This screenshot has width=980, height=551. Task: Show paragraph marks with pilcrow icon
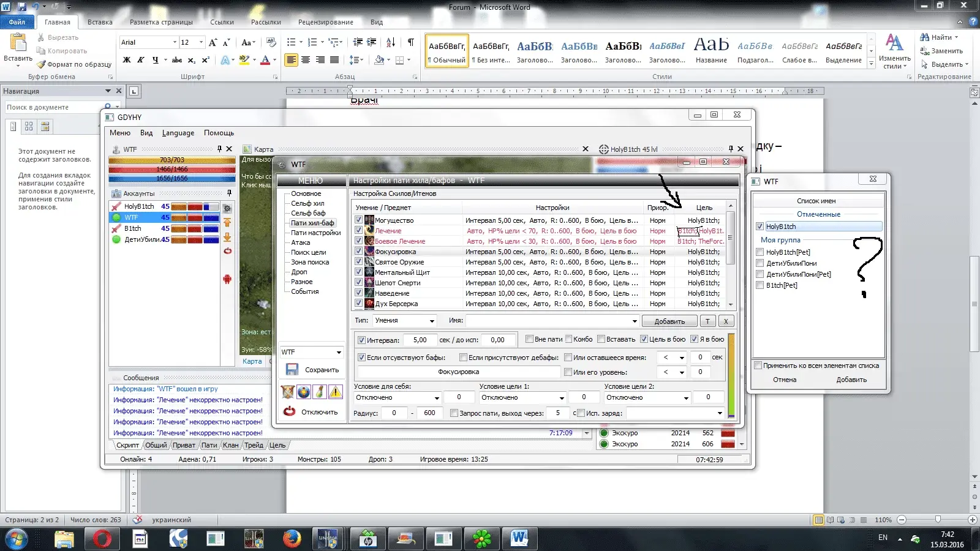tap(410, 42)
